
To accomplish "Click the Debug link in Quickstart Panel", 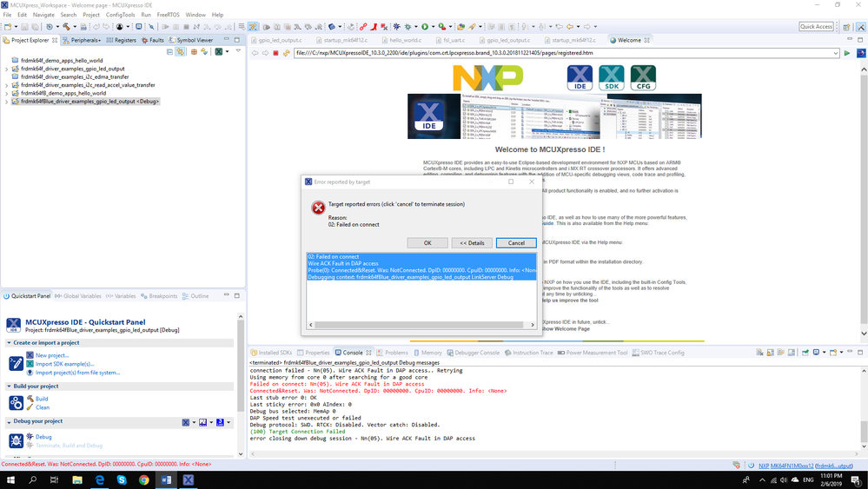I will click(43, 437).
